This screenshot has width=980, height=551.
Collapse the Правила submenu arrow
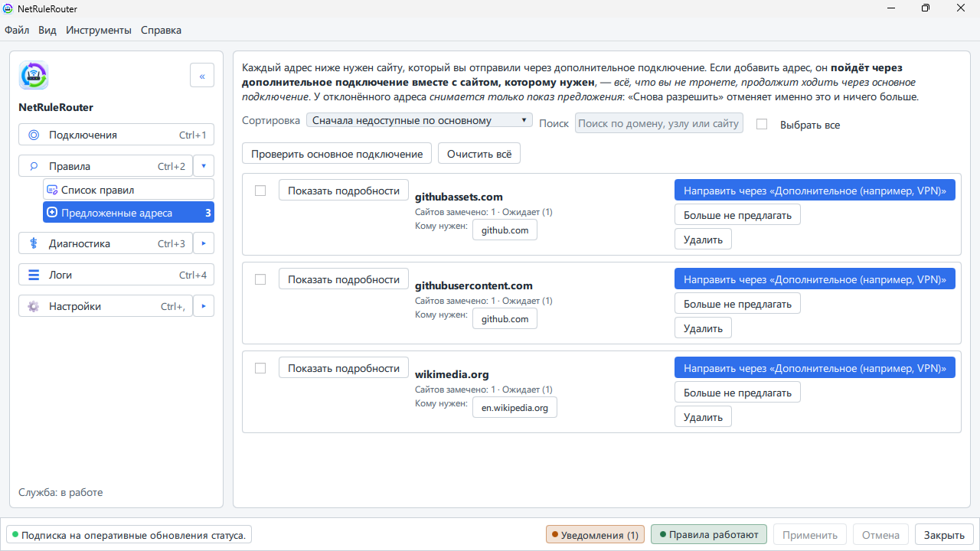pos(204,166)
